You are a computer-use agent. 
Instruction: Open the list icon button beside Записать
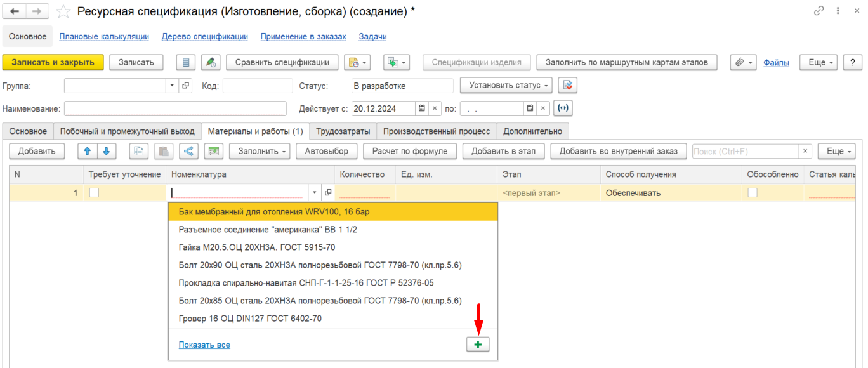point(186,62)
